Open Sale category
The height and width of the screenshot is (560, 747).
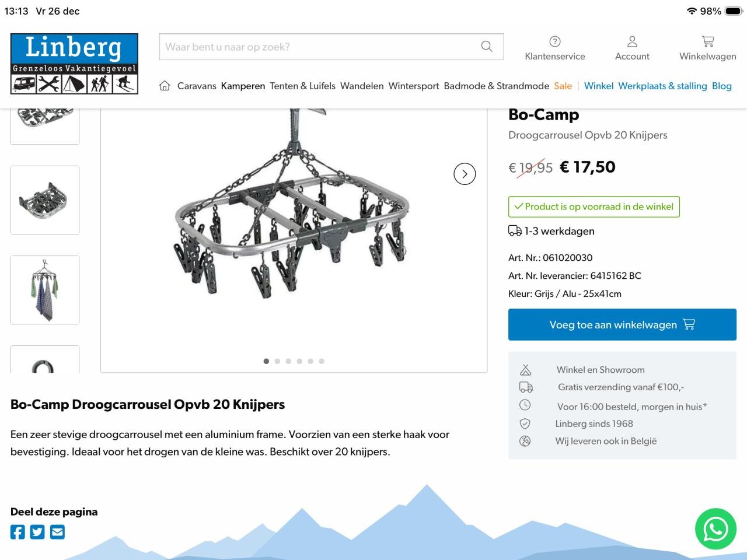click(563, 86)
